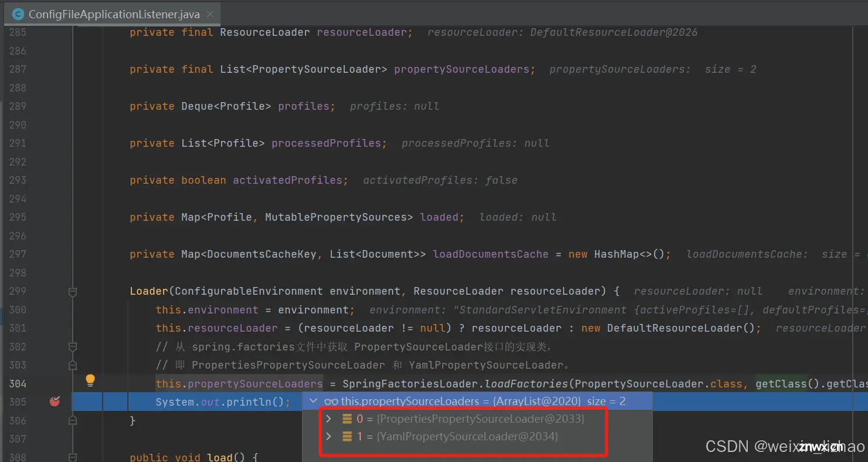This screenshot has width=868, height=462.
Task: Click inline hint 'profiles: null'
Action: [x=395, y=106]
